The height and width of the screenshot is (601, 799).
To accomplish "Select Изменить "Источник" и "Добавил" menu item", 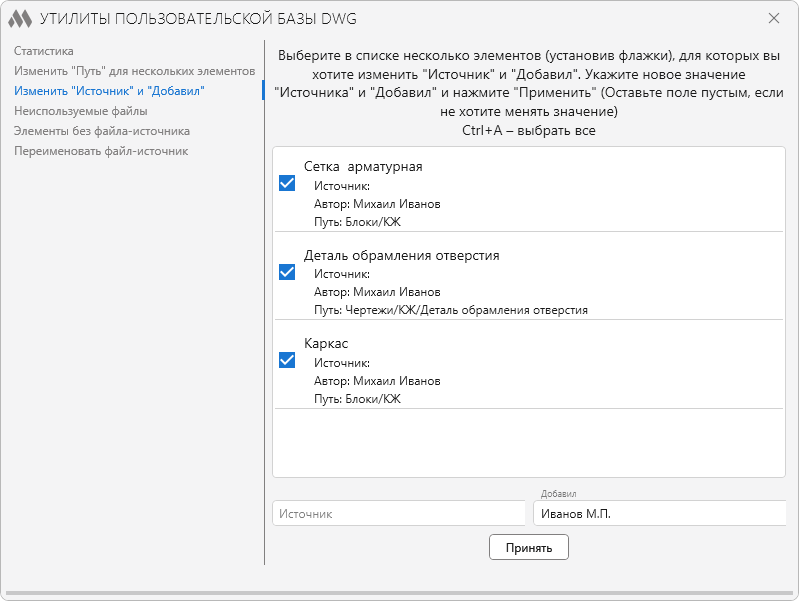I will tap(109, 91).
